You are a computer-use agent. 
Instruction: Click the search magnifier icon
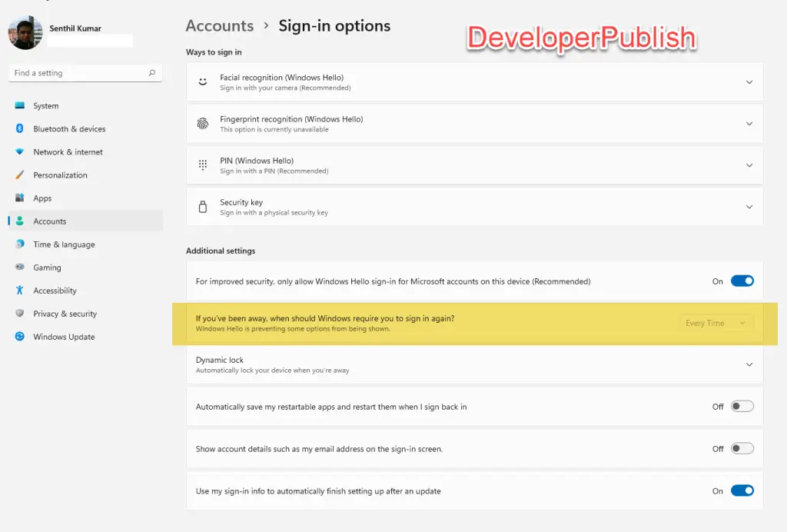pos(151,73)
